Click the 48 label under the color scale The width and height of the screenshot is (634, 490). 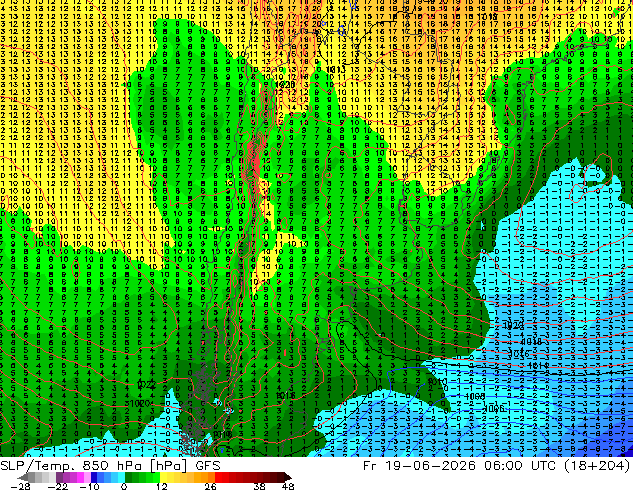(x=287, y=486)
